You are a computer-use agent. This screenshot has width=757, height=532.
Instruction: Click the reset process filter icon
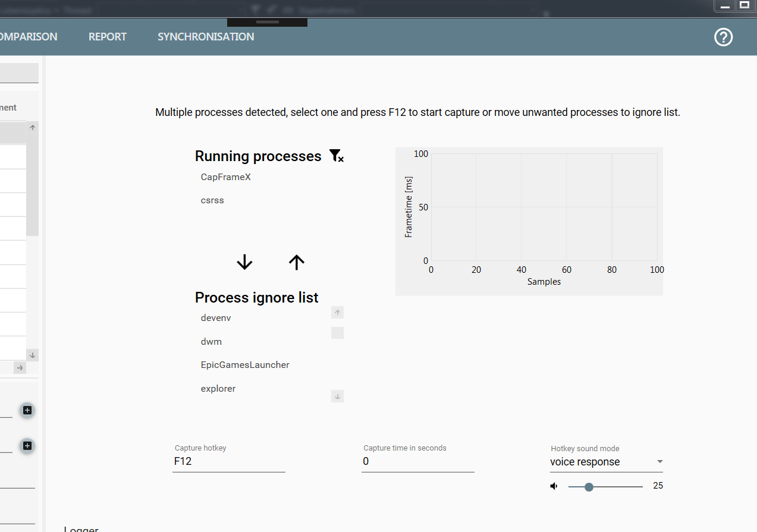click(x=336, y=156)
